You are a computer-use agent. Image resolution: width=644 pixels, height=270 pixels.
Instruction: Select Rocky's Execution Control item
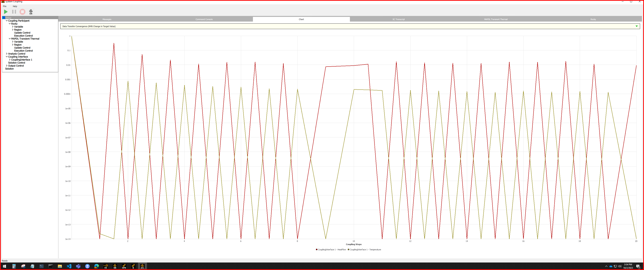point(23,36)
